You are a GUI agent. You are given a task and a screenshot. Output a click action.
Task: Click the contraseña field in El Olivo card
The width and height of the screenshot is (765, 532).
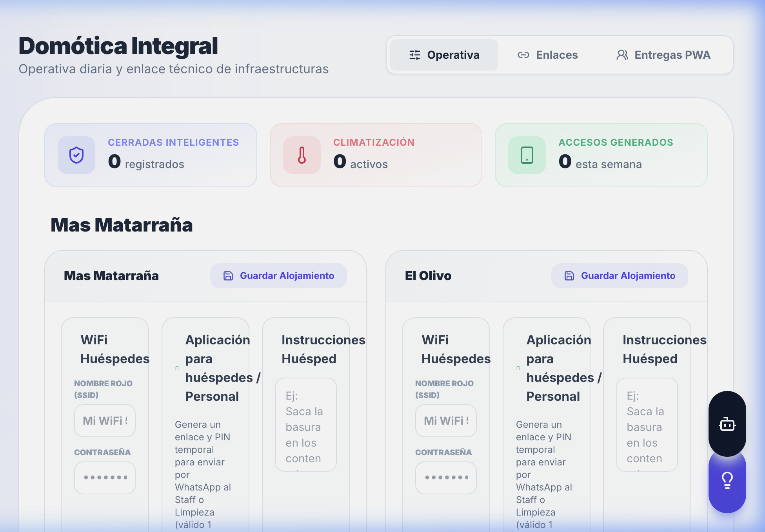pos(446,478)
